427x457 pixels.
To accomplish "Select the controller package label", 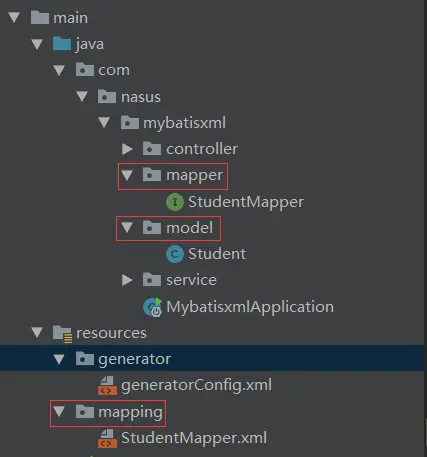I will (202, 149).
